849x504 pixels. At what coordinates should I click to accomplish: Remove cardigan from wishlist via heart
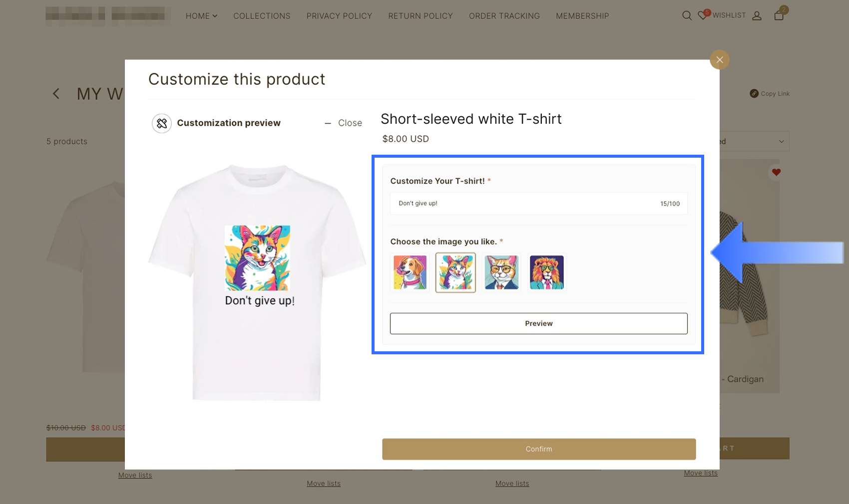(776, 173)
